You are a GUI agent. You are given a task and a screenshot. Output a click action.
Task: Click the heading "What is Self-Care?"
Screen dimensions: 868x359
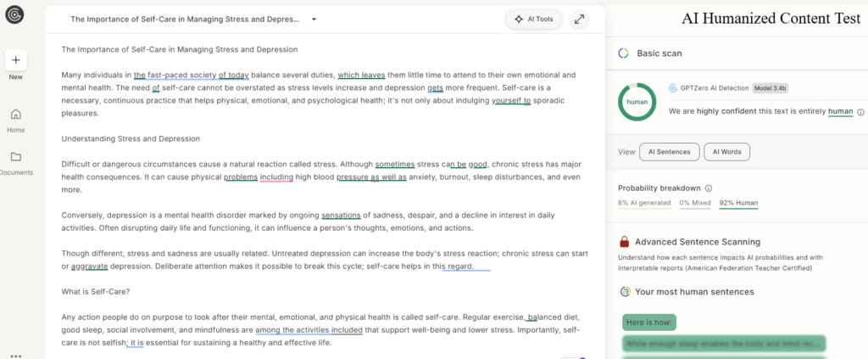click(96, 291)
